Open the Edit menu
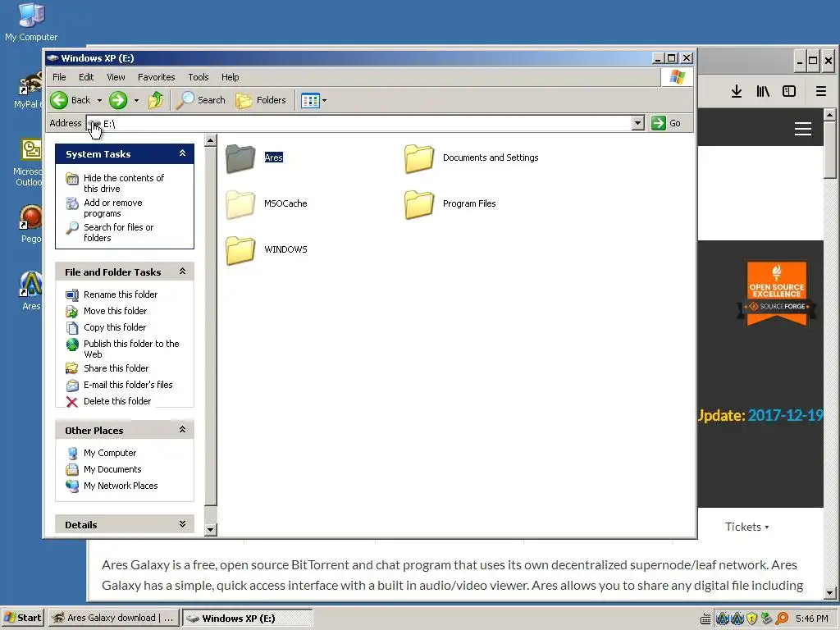The height and width of the screenshot is (630, 840). pos(86,77)
